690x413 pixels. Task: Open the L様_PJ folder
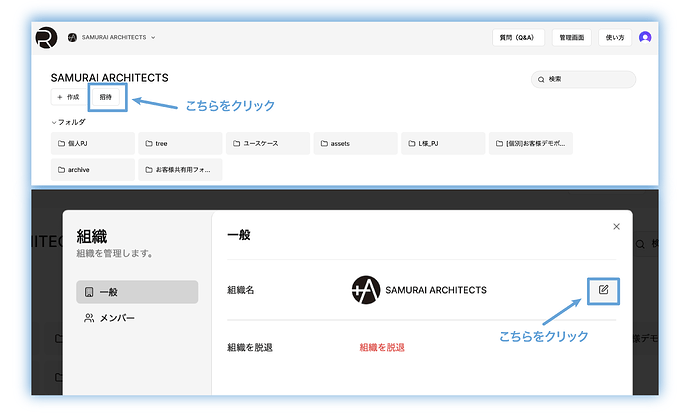point(443,143)
